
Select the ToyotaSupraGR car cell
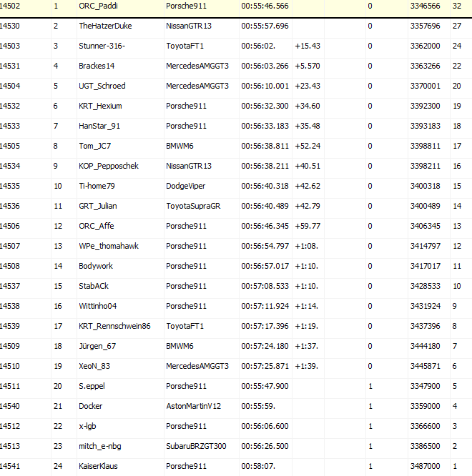tap(193, 206)
